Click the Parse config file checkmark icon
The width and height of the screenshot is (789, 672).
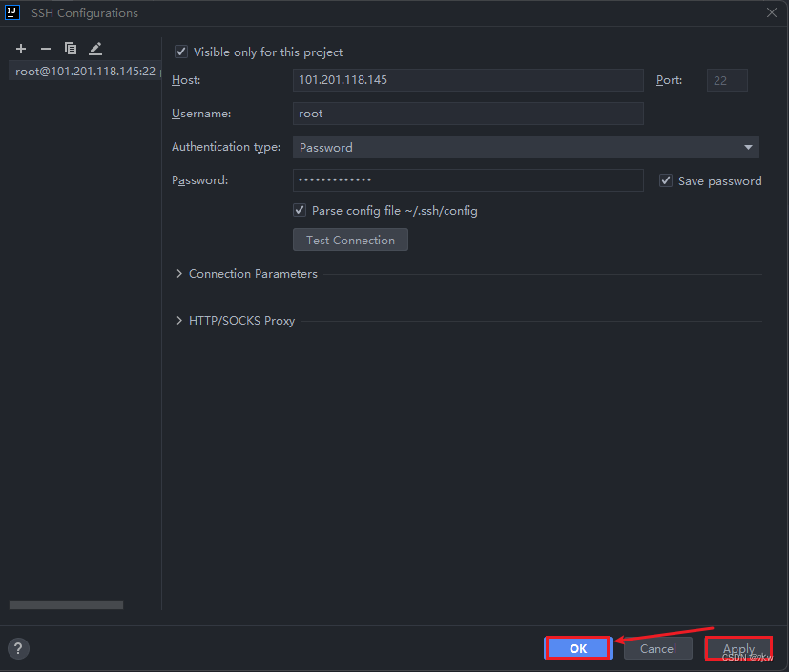[299, 210]
